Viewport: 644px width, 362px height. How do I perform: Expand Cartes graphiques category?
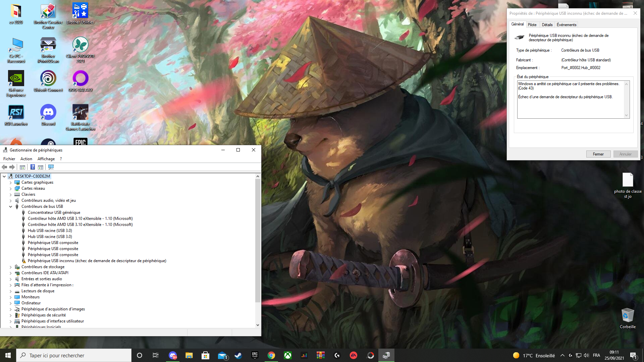pyautogui.click(x=10, y=183)
